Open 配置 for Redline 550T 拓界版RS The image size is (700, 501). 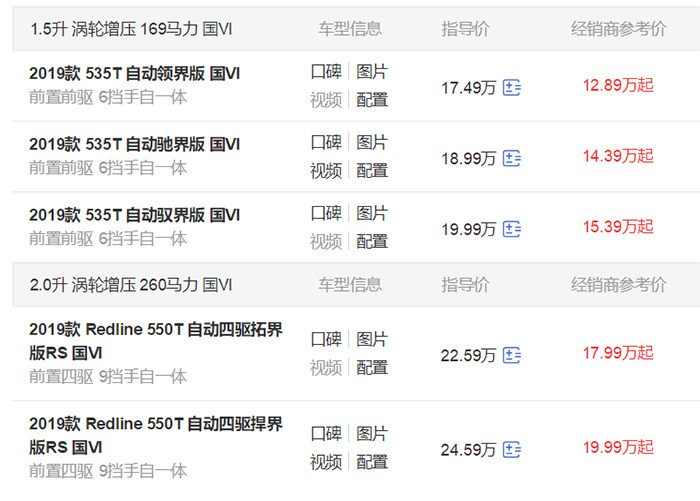click(372, 367)
